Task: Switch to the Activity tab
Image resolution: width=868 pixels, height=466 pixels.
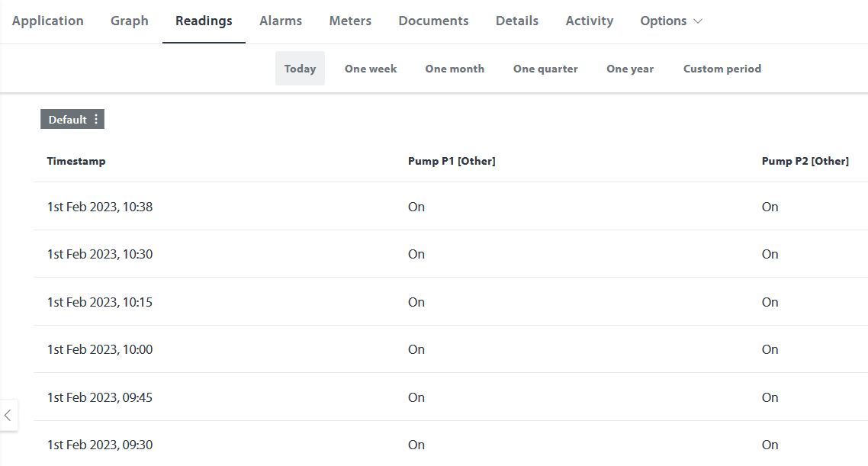Action: (589, 21)
